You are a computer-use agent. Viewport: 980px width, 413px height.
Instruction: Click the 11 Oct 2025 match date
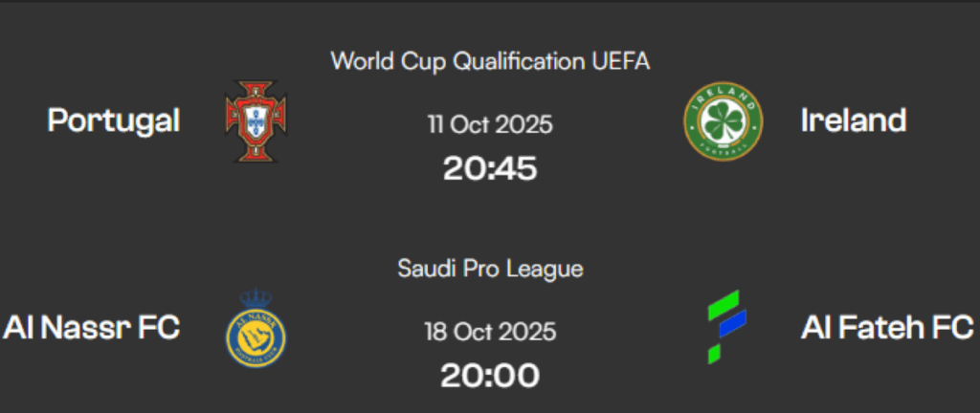click(x=490, y=124)
